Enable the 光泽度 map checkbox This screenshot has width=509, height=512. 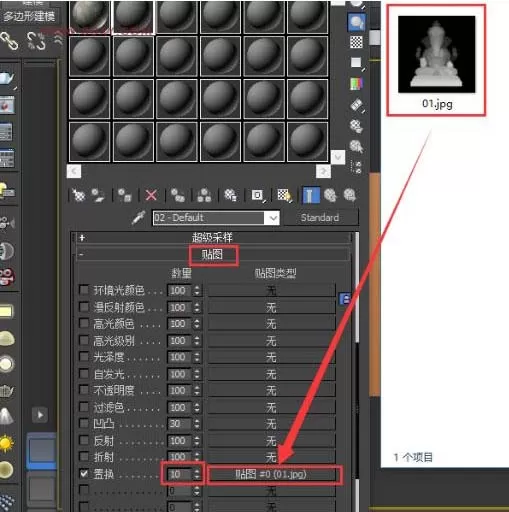(84, 356)
